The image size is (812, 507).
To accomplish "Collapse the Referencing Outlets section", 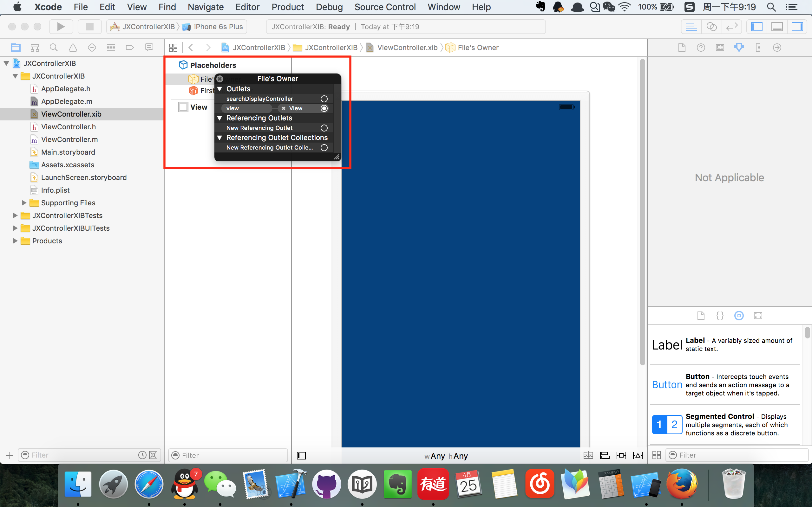I will (220, 118).
